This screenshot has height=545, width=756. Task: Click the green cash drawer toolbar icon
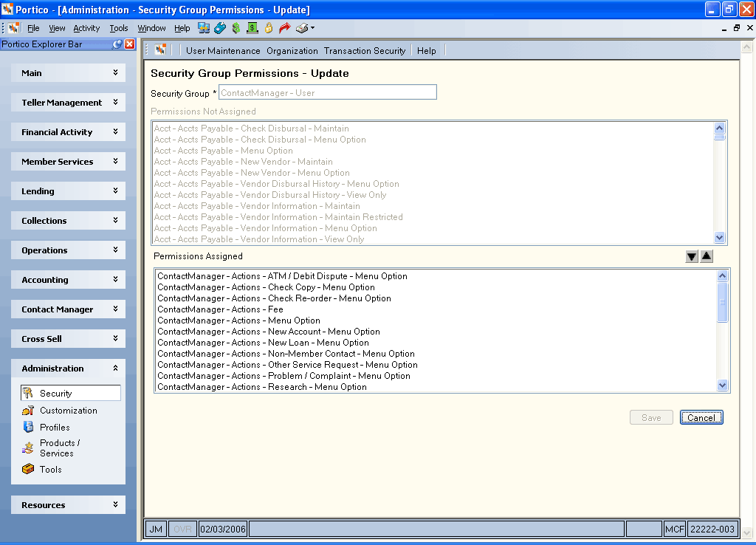coord(252,28)
